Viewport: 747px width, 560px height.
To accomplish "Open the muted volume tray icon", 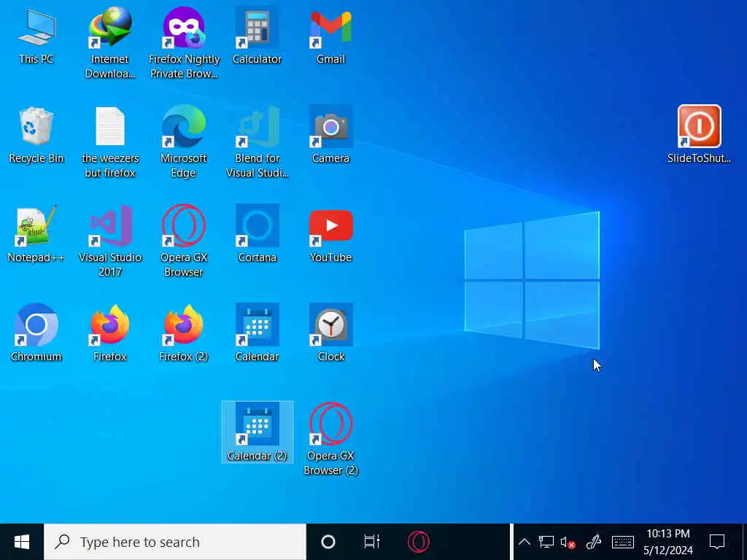I will (x=568, y=542).
